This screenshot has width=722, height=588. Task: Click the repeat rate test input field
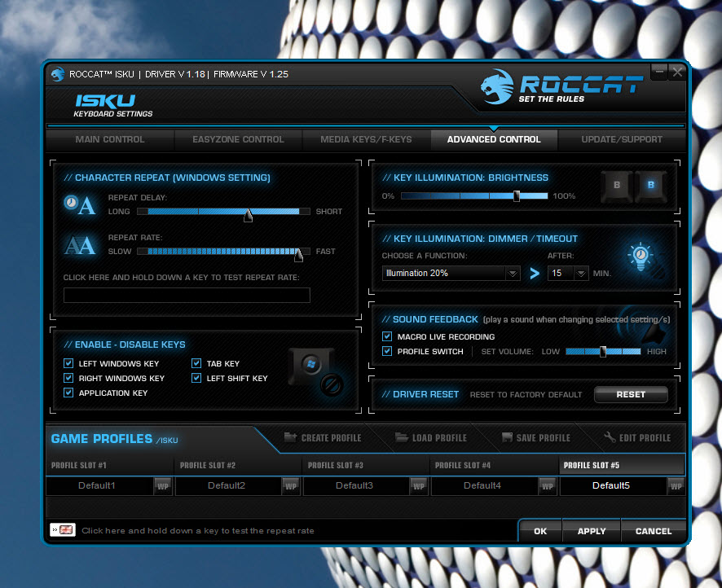click(187, 295)
